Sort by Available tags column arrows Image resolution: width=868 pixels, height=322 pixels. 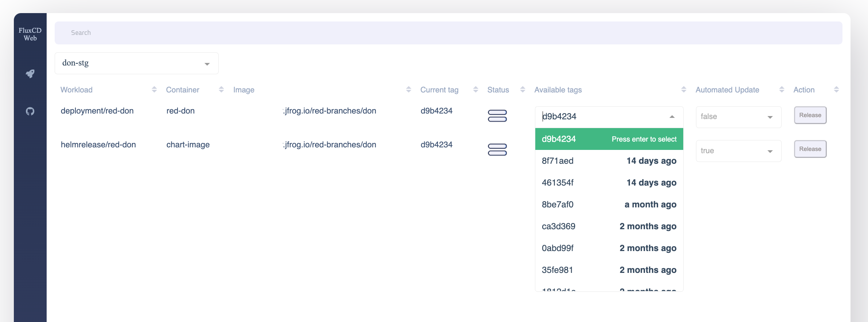[684, 90]
